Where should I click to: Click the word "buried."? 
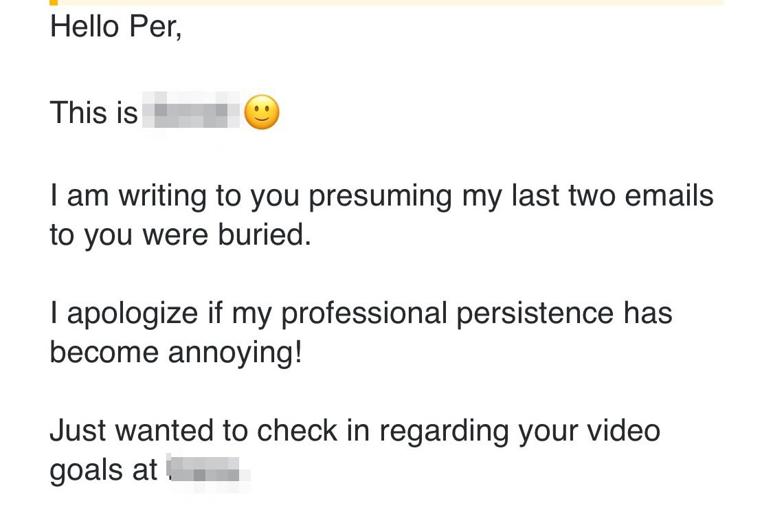265,234
